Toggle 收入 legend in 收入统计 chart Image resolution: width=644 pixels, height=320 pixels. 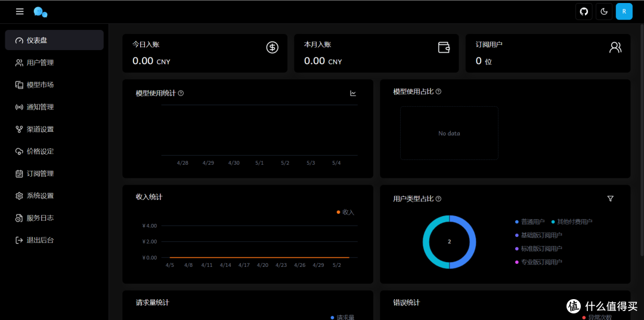[345, 212]
